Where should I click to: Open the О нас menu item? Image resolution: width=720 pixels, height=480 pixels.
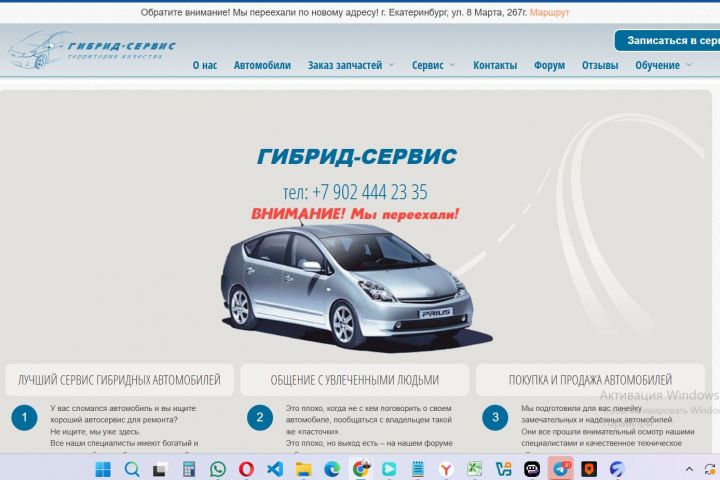point(205,65)
